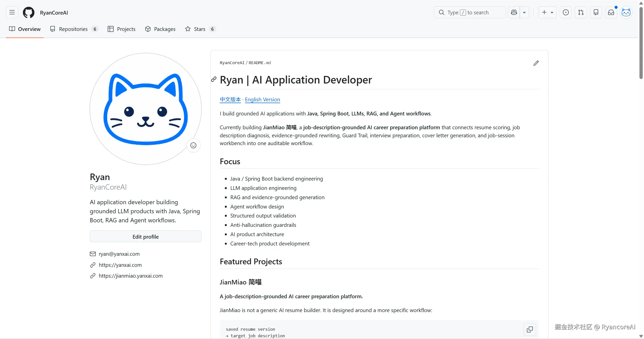Open the Create new plus dropdown
This screenshot has height=339, width=644.
click(x=547, y=12)
